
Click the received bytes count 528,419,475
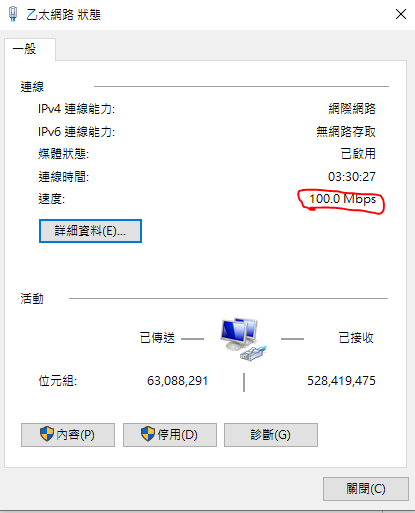[341, 381]
